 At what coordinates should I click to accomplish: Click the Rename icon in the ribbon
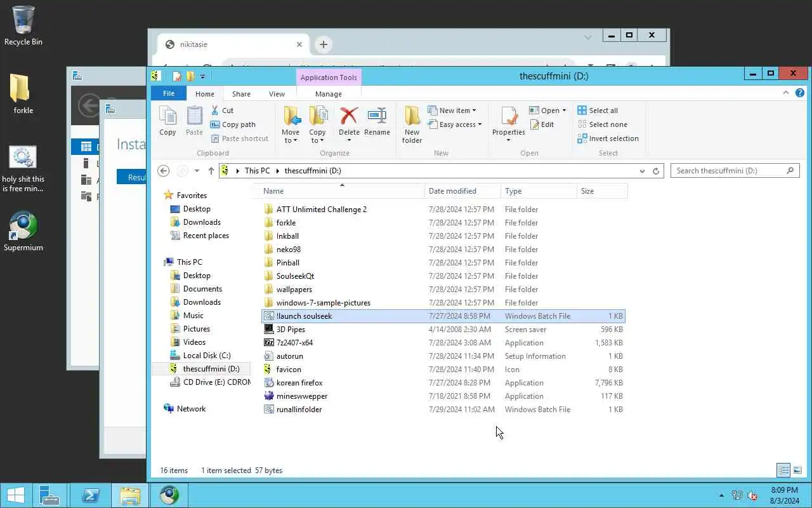[x=377, y=121]
